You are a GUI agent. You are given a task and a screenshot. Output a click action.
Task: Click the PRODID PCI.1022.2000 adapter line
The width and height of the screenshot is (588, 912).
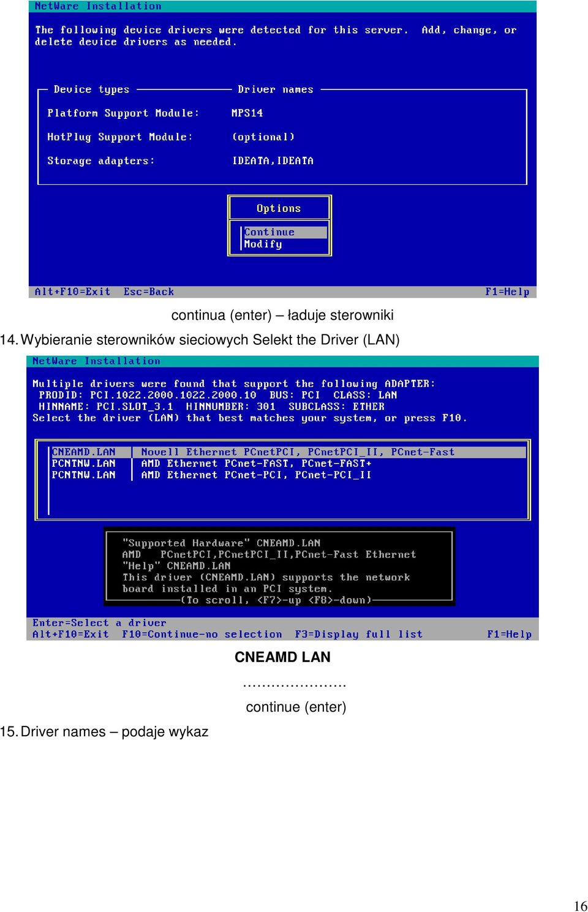point(218,395)
